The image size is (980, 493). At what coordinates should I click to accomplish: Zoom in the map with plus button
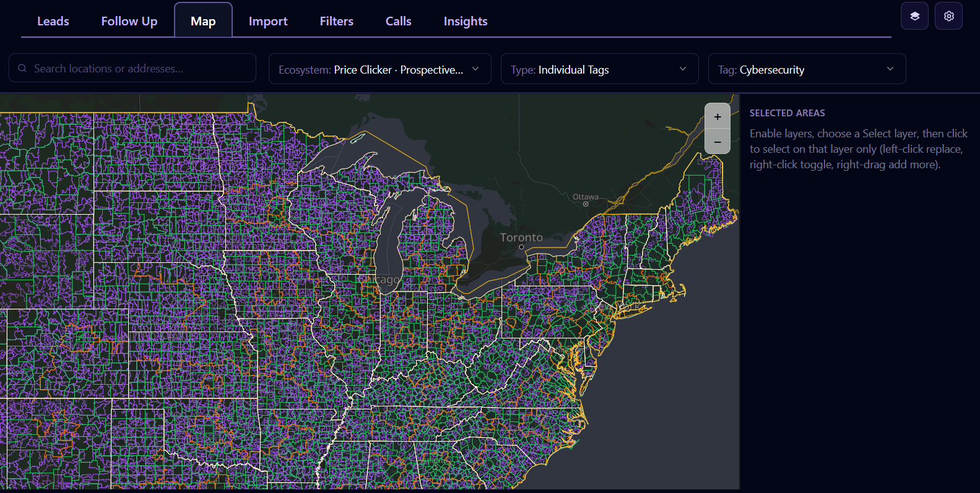coord(718,116)
